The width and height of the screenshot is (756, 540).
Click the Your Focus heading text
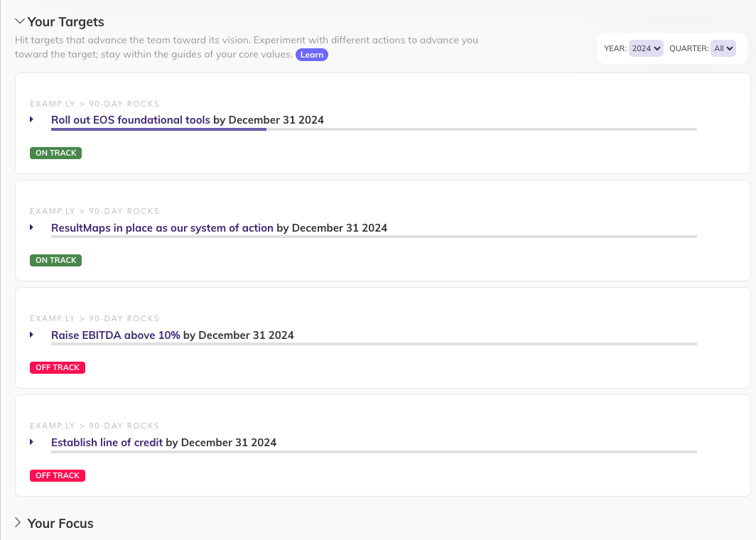(60, 523)
